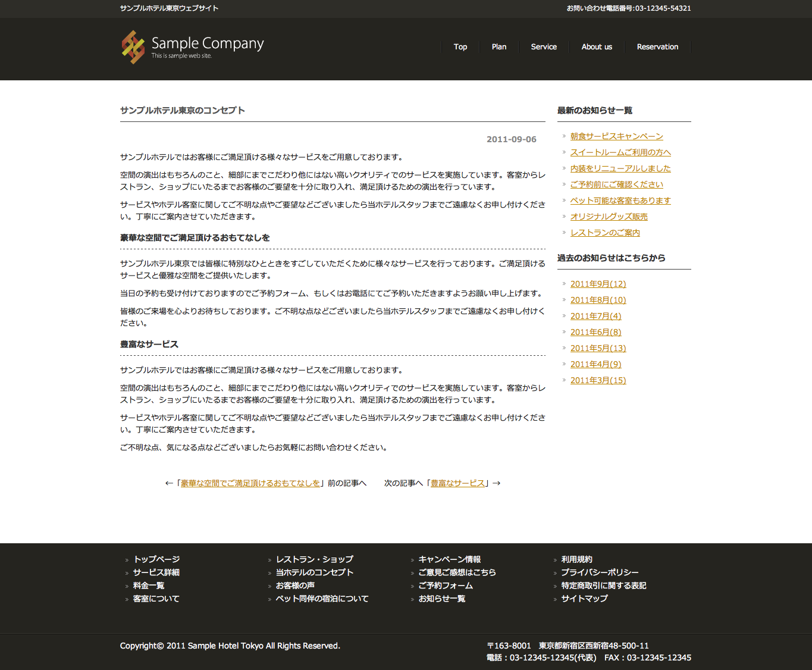The image size is (812, 670).
Task: Open the ペット可能な客室もあります link
Action: click(620, 201)
